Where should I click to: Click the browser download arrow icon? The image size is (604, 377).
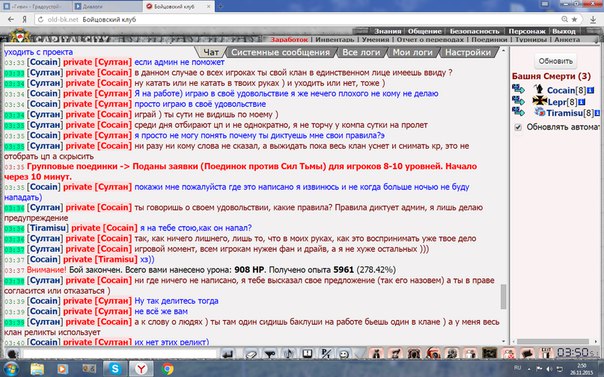593,19
